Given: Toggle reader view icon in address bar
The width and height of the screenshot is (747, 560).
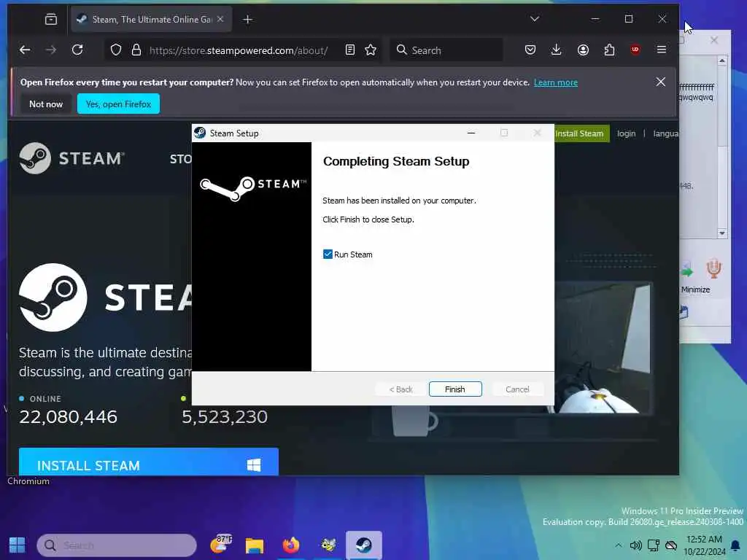Looking at the screenshot, I should point(350,50).
